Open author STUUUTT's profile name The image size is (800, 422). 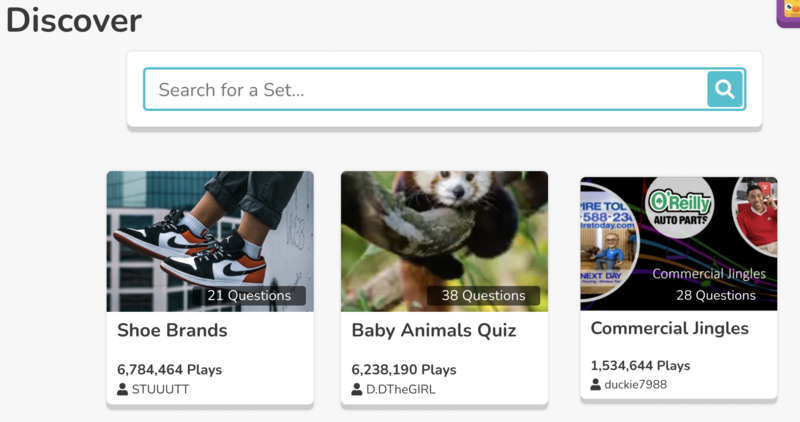pos(160,389)
